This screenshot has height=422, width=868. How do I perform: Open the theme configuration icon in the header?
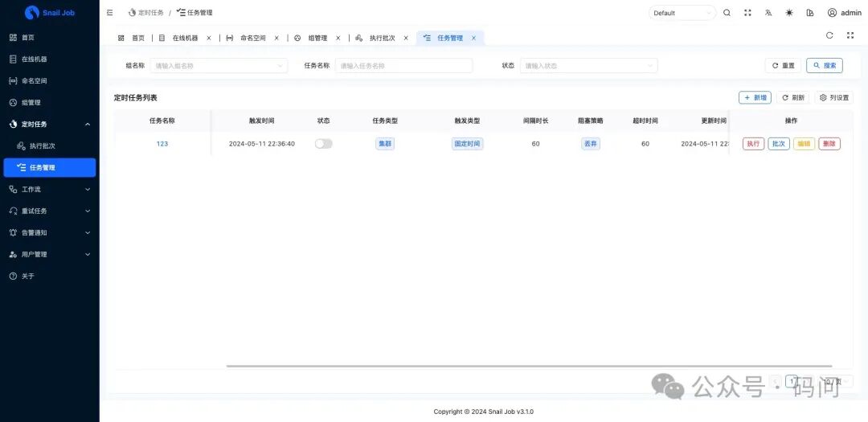[x=810, y=13]
